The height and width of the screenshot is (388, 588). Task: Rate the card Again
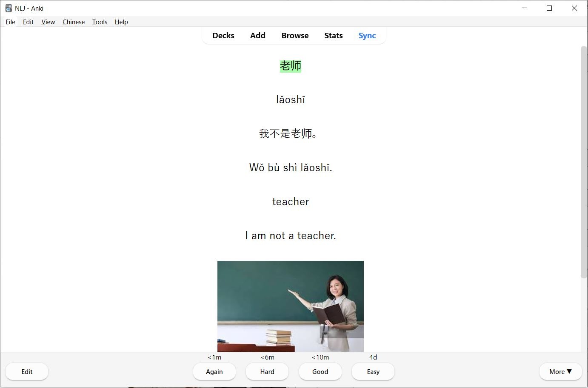coord(214,372)
